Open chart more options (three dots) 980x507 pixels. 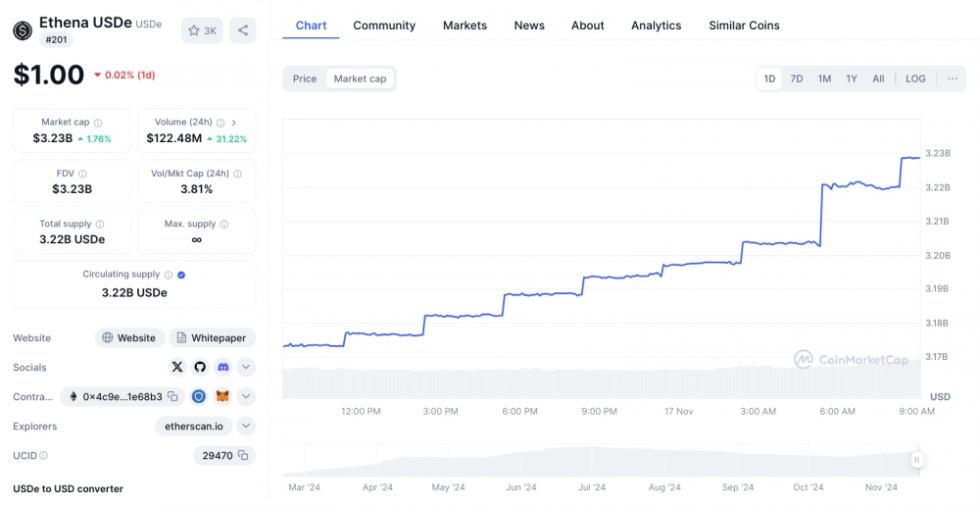pyautogui.click(x=953, y=78)
